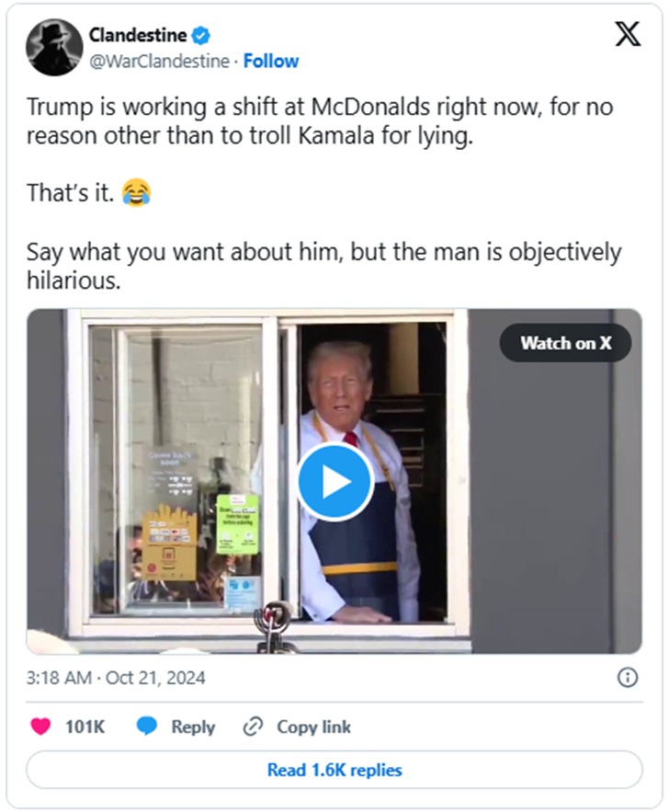
Task: Click the tweet text about McDonalds
Action: point(319,121)
